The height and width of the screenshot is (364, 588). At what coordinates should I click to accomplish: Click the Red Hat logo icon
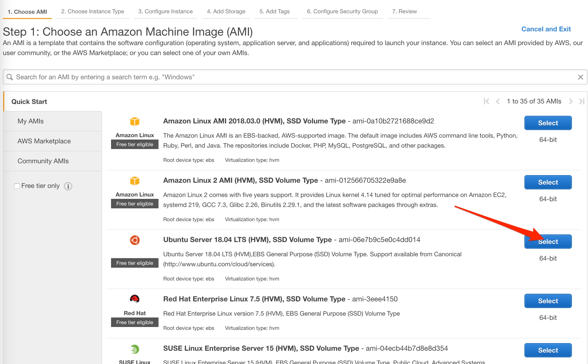[134, 299]
